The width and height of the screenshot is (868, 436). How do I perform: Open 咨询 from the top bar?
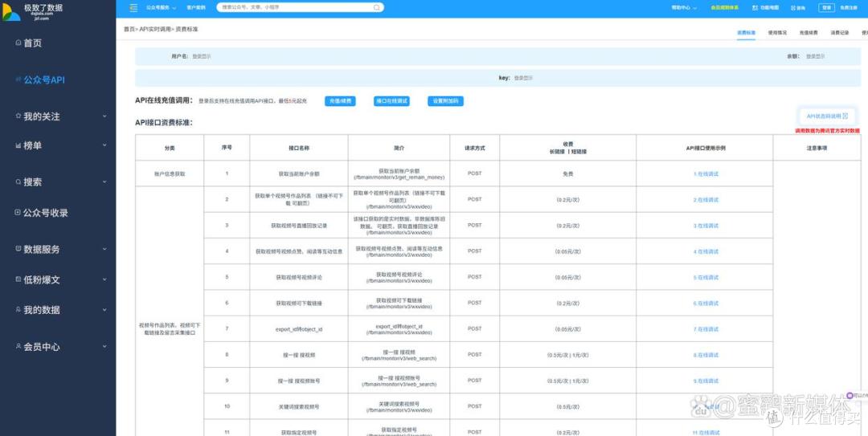point(798,8)
